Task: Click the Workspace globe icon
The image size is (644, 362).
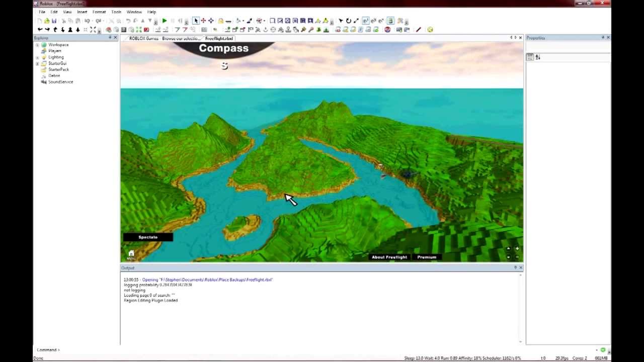Action: 44,45
